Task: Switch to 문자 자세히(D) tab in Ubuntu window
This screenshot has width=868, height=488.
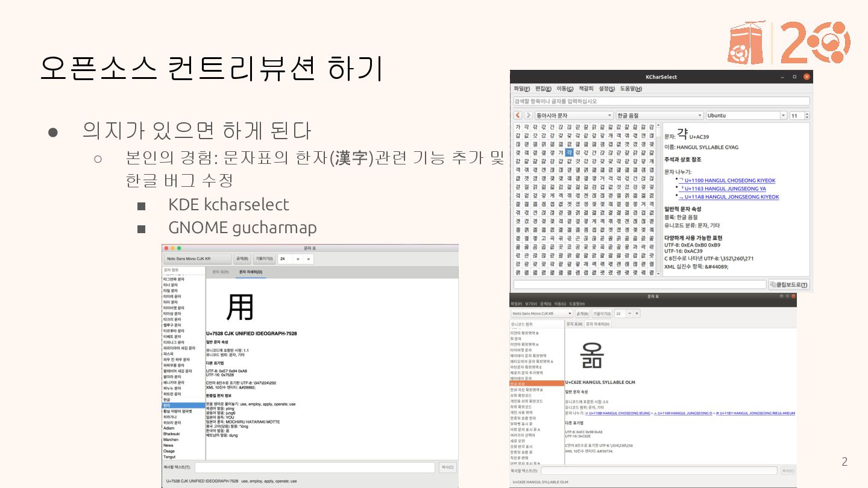Action: pos(597,324)
